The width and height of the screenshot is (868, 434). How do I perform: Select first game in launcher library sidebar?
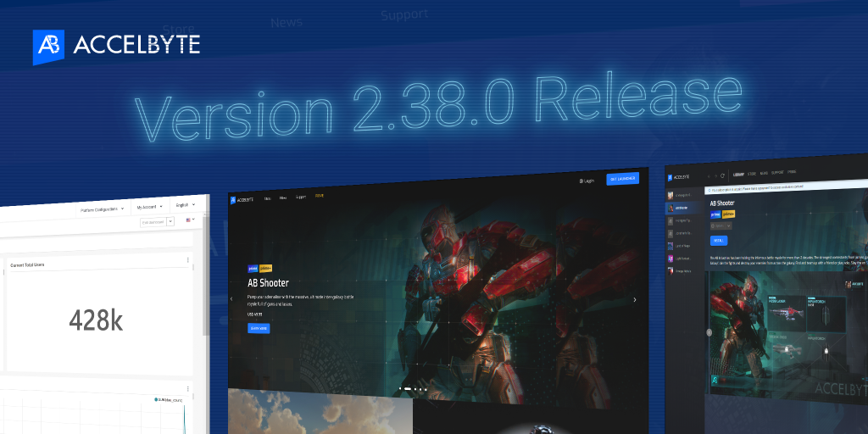coord(683,196)
